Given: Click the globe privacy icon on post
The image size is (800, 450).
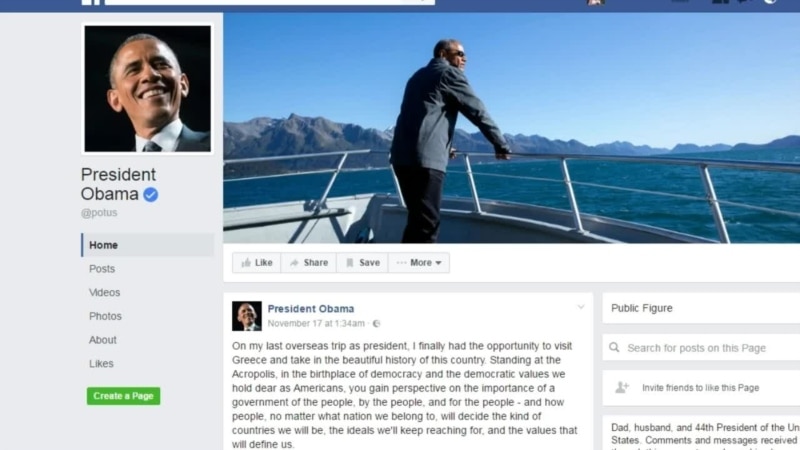Looking at the screenshot, I should click(377, 323).
